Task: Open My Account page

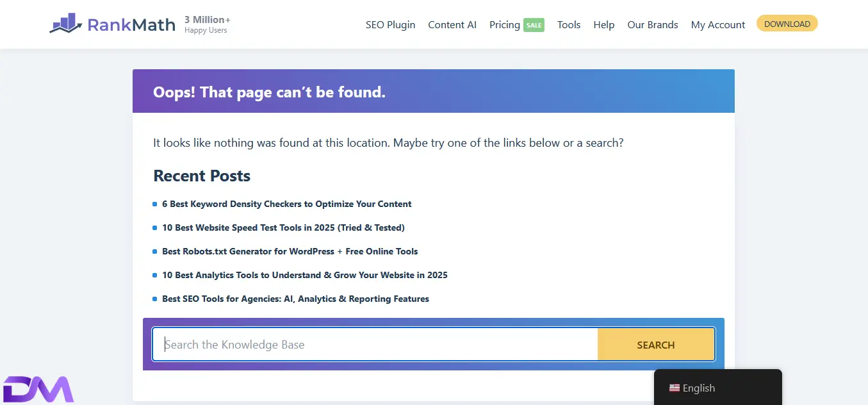Action: [717, 24]
